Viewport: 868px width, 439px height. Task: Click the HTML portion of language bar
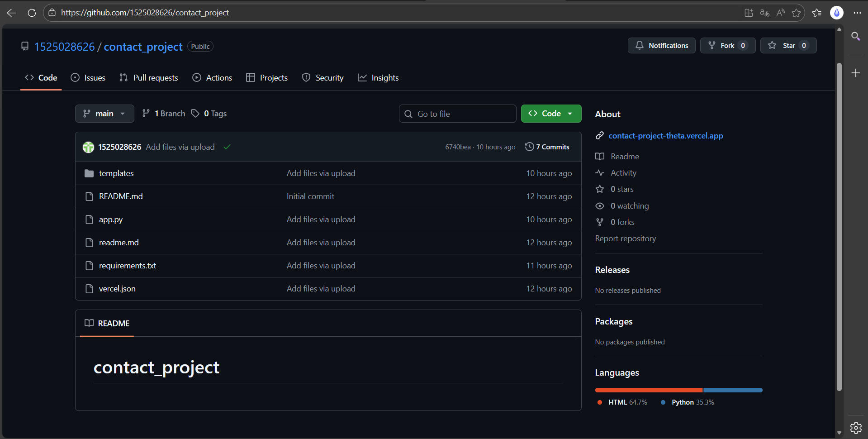click(649, 390)
